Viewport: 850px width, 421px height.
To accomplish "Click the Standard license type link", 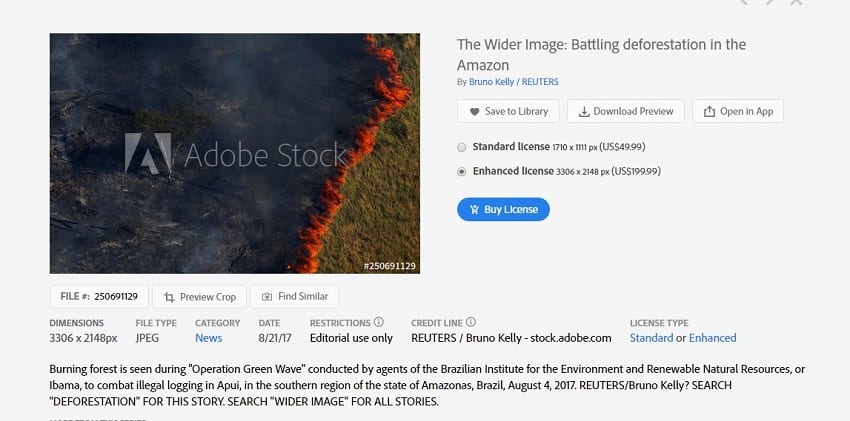I will (x=651, y=338).
